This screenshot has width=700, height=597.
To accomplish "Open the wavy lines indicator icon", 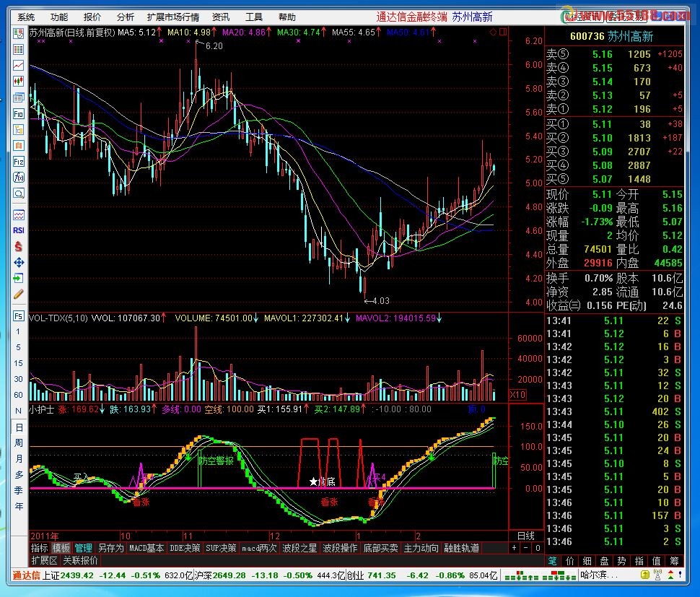I will coord(18,215).
